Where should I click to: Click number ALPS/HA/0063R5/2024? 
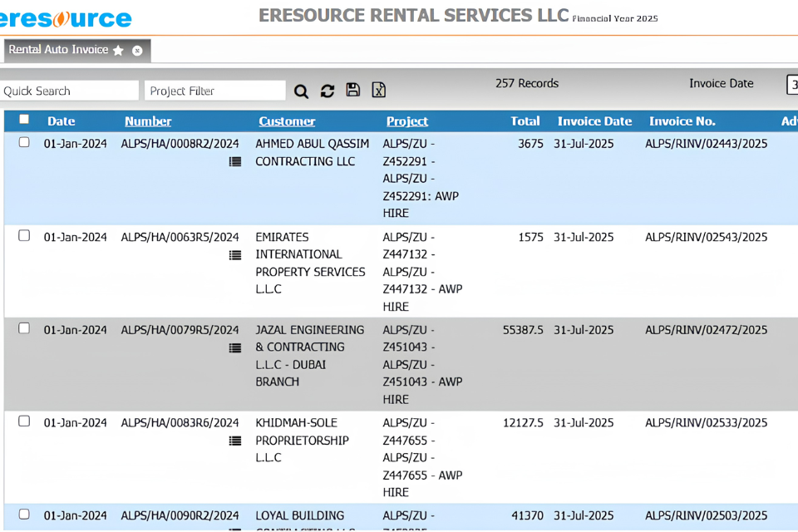(x=180, y=237)
